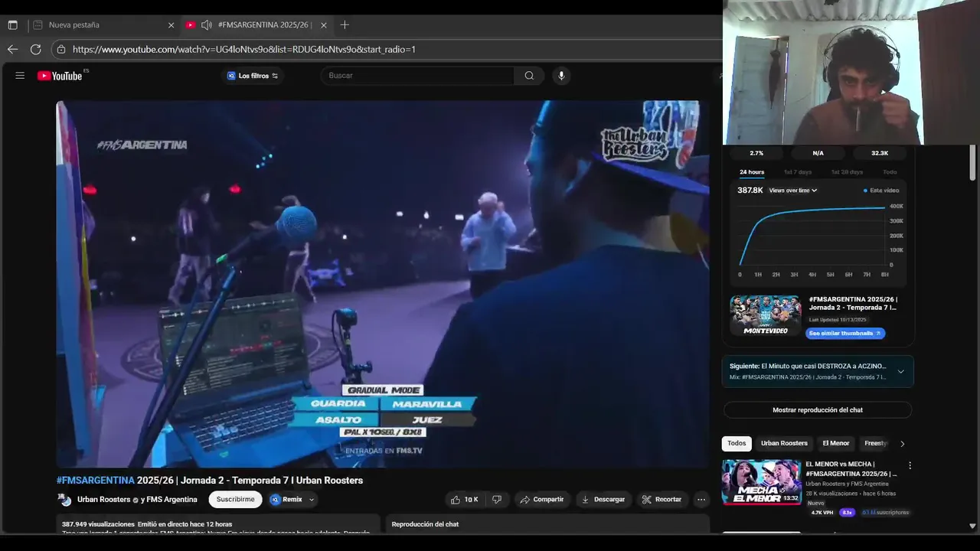
Task: Select the 24 hours stats tab
Action: coord(752,172)
